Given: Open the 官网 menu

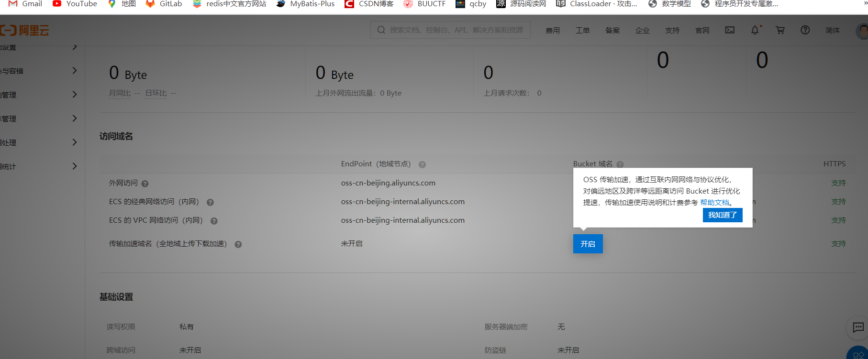Looking at the screenshot, I should [702, 30].
